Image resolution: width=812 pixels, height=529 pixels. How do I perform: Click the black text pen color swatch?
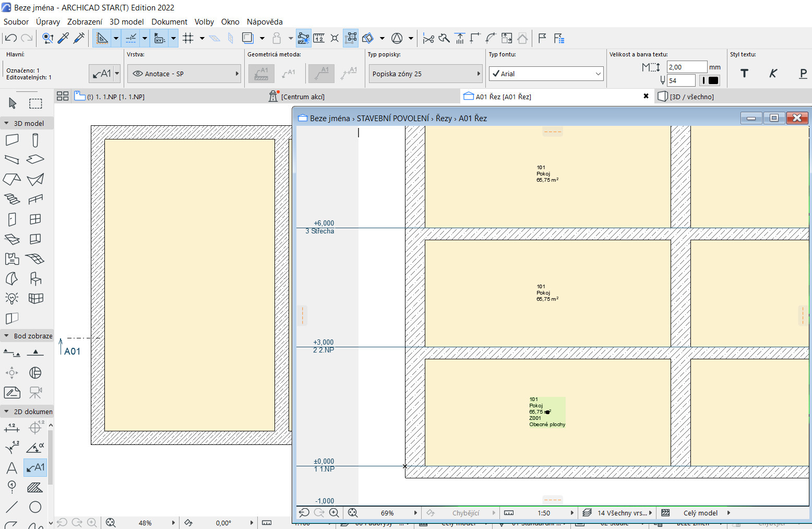[713, 80]
